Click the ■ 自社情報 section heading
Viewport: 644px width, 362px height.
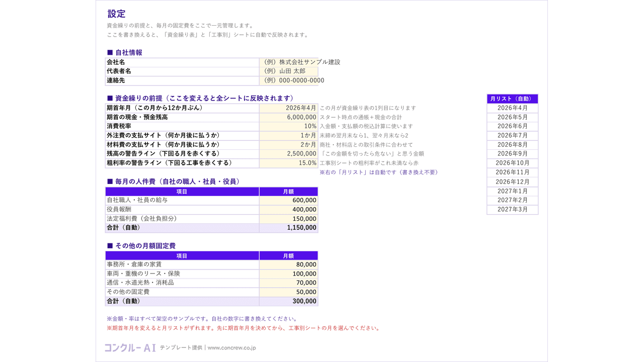tap(125, 52)
